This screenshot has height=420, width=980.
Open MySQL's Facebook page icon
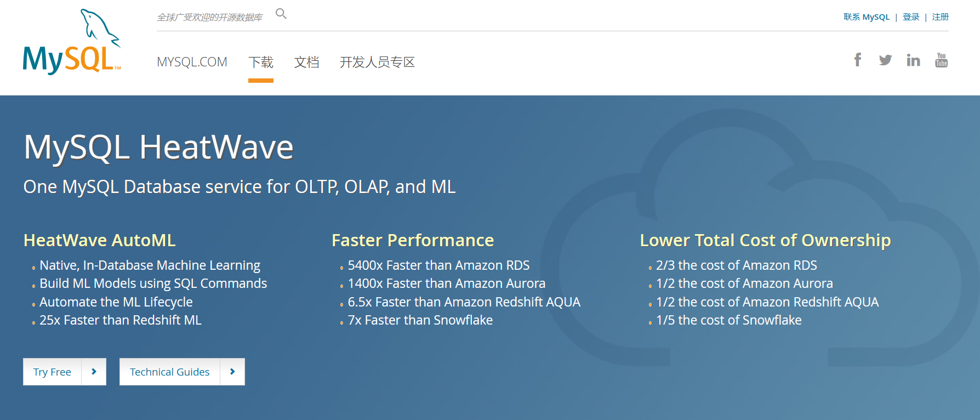[x=857, y=59]
